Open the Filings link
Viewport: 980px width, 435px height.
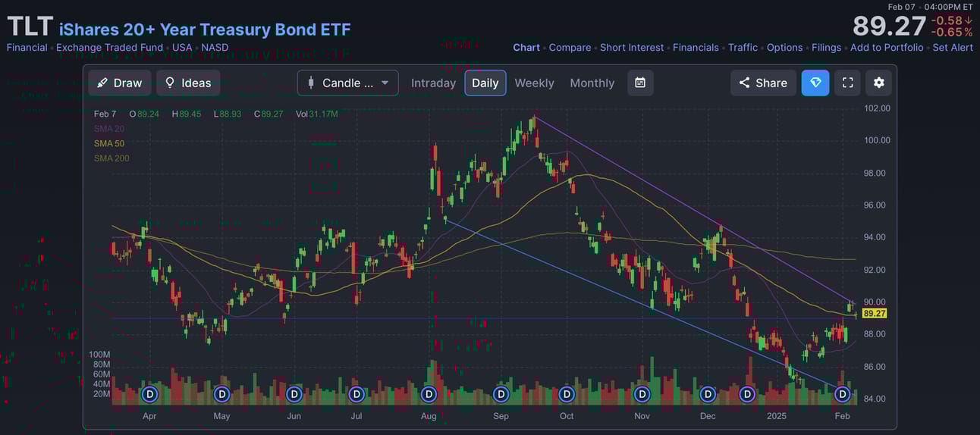(826, 47)
